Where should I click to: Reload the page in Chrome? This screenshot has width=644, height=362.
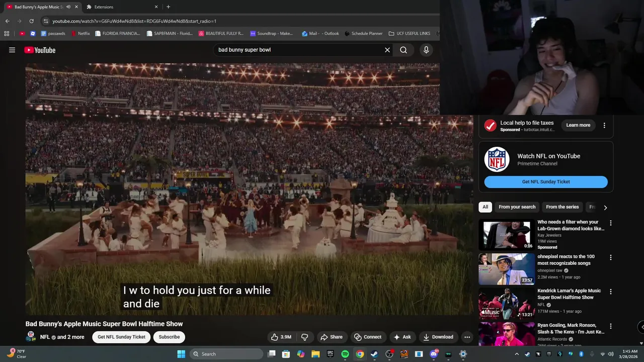[31, 21]
